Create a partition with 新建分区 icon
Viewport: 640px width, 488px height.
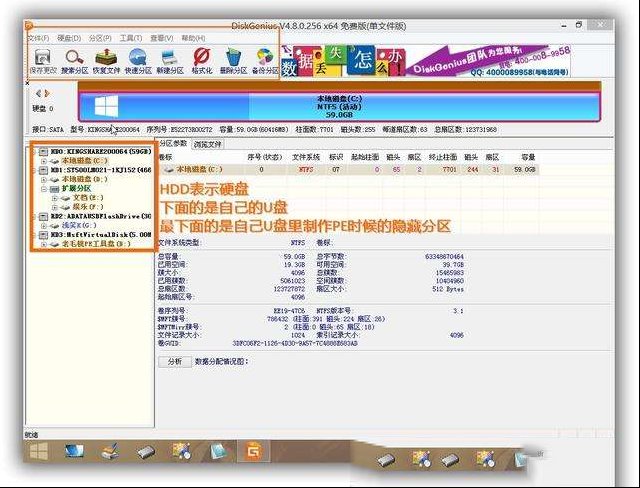[x=170, y=61]
